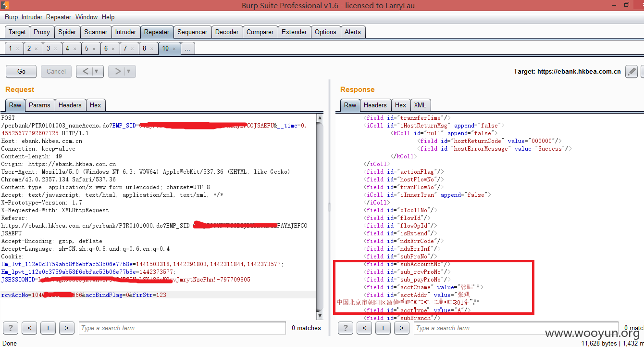The width and height of the screenshot is (644, 347).
Task: Click the Content-Length: 49 header line
Action: [31, 156]
